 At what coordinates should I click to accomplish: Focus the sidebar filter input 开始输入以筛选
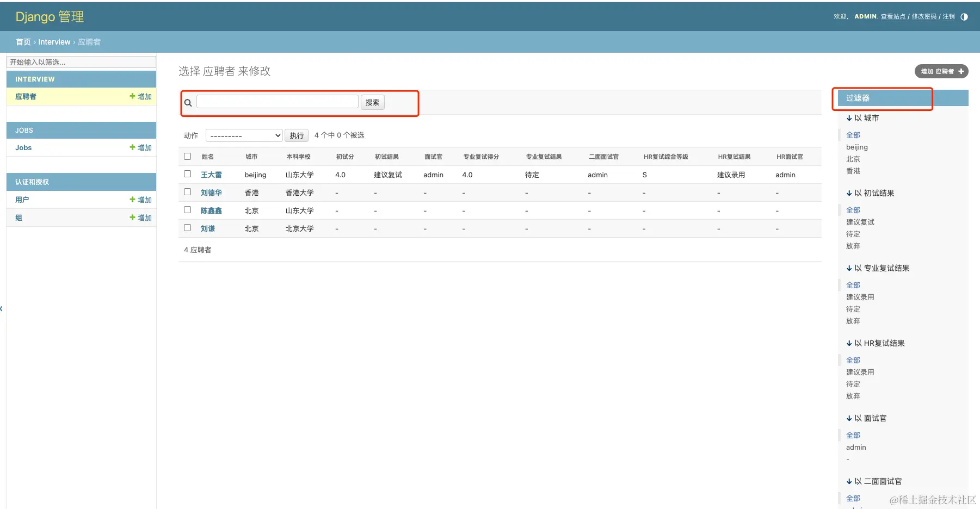tap(81, 62)
